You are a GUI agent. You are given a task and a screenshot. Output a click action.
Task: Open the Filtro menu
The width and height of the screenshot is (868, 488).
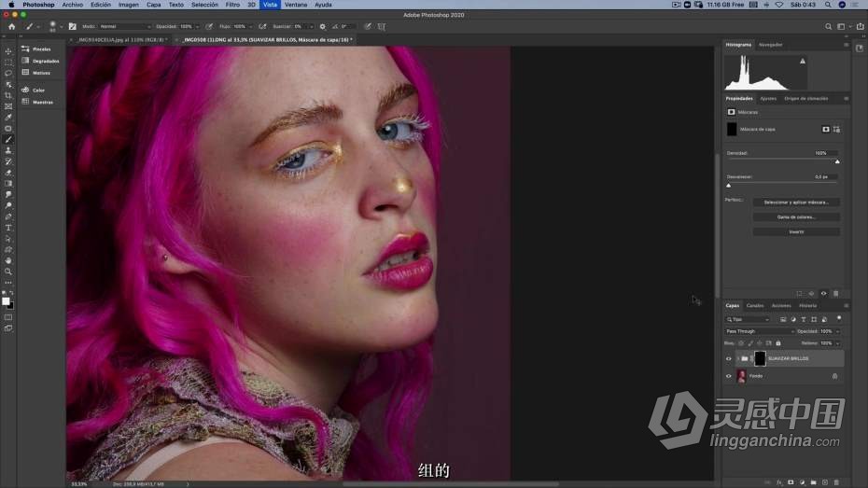point(232,5)
